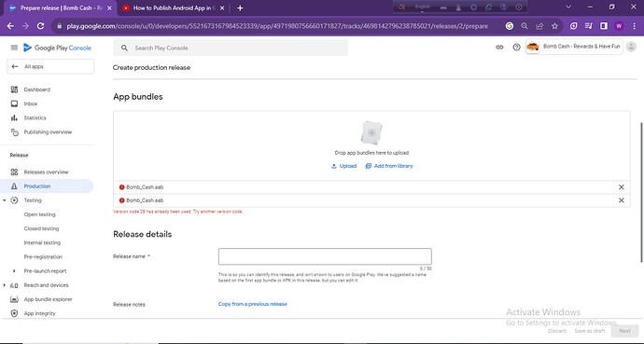Open the help question mark icon

point(517,48)
